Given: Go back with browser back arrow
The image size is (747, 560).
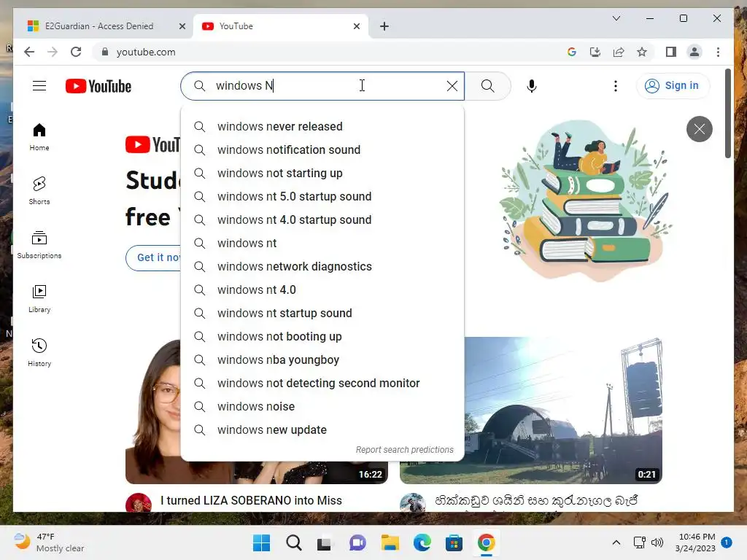Looking at the screenshot, I should coord(29,52).
